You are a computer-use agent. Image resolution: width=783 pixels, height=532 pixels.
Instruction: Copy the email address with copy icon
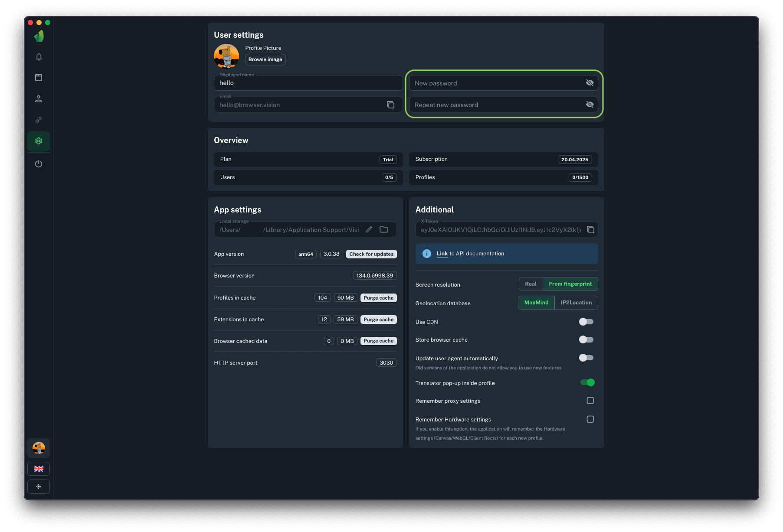pos(390,105)
